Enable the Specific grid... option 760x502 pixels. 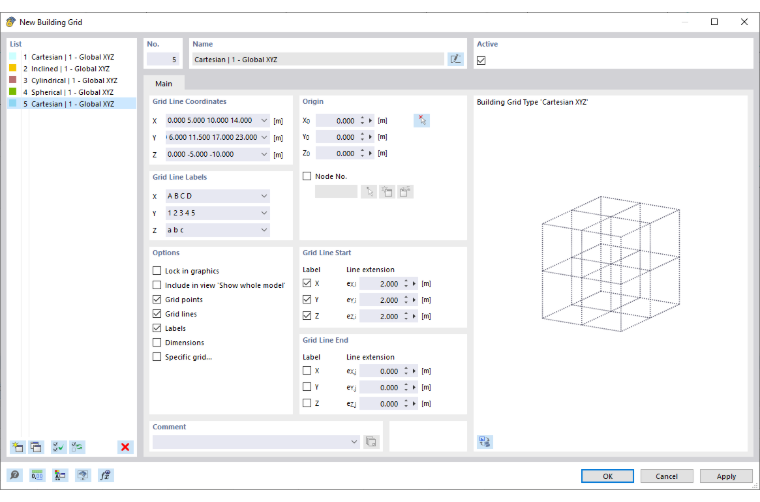(x=157, y=357)
